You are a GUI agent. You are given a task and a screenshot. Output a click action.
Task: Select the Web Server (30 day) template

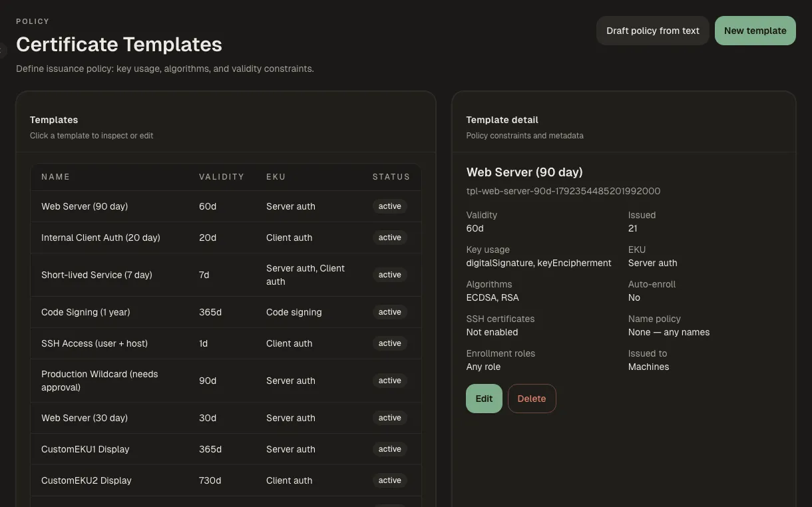click(x=226, y=418)
